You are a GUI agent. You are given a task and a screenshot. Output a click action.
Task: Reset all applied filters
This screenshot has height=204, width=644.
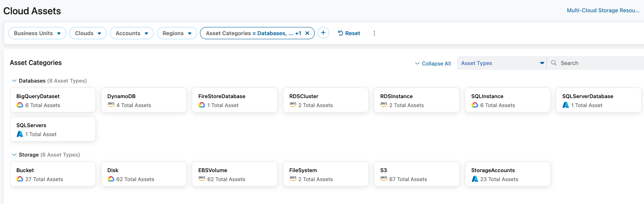click(349, 33)
